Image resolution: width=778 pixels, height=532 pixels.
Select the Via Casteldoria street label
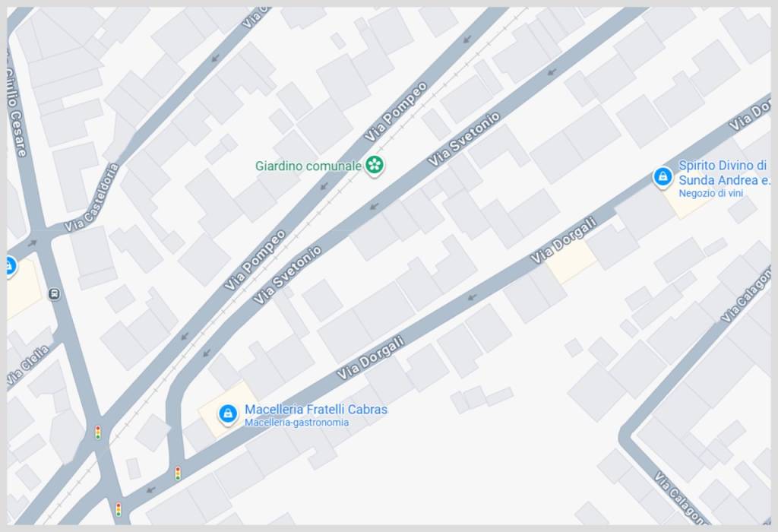point(92,198)
